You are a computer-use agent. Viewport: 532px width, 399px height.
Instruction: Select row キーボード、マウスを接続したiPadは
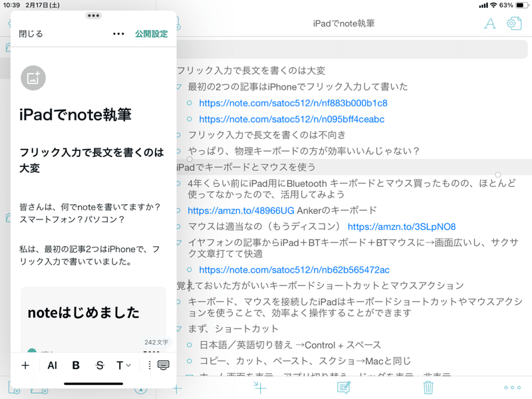click(x=355, y=307)
